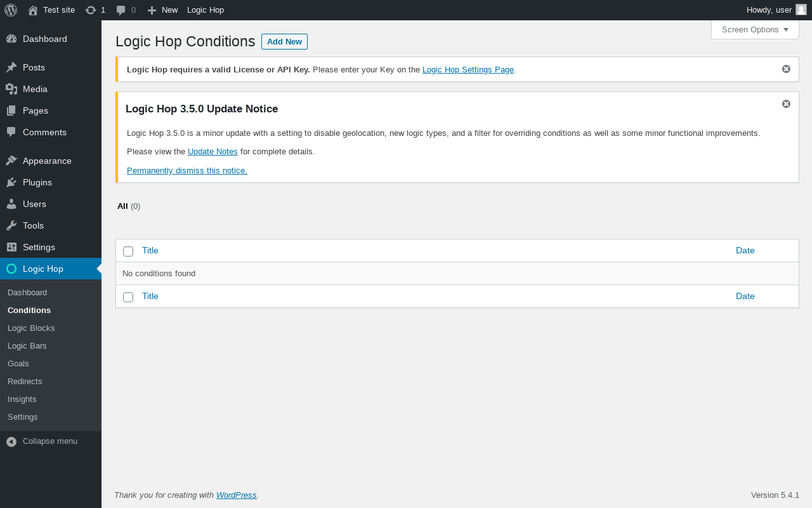Image resolution: width=812 pixels, height=508 pixels.
Task: Click the Posts pin icon
Action: pyautogui.click(x=11, y=67)
